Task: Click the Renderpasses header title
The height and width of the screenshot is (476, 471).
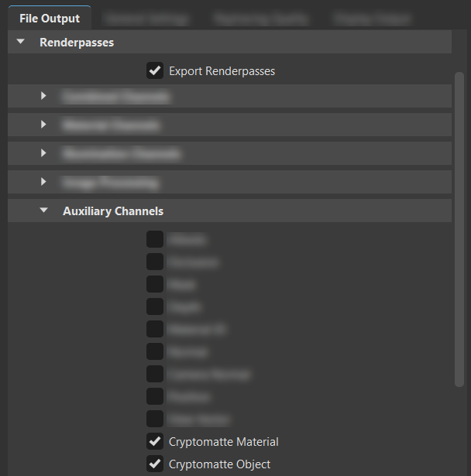Action: coord(77,43)
